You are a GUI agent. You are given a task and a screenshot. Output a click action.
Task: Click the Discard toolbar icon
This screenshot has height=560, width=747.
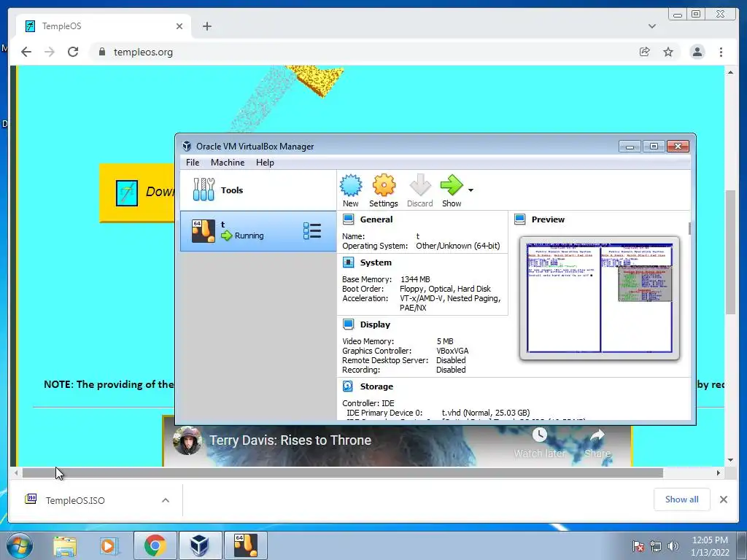coord(419,185)
